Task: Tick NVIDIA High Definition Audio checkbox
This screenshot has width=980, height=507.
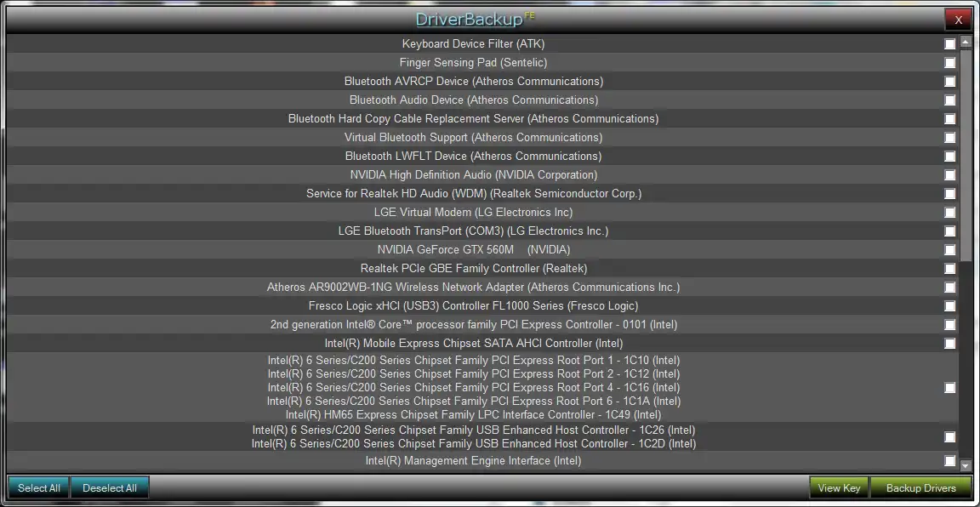Action: 950,175
